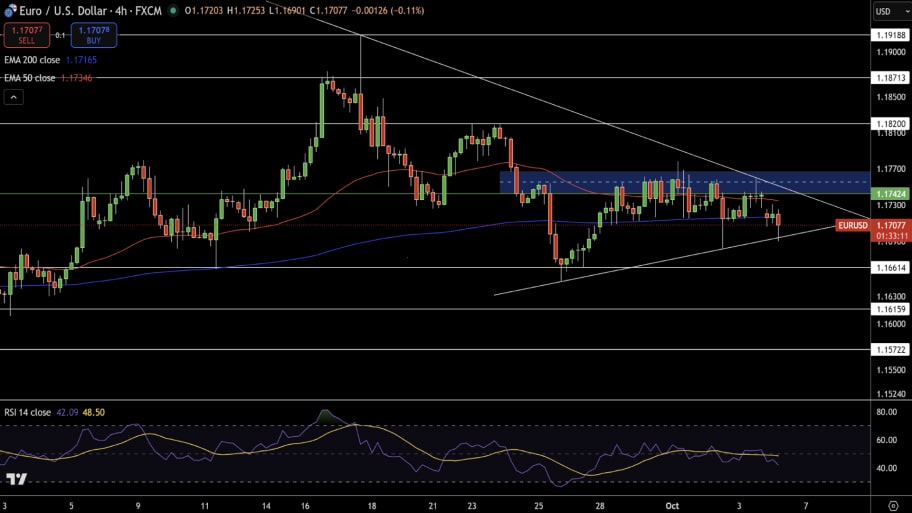912x513 pixels.
Task: Click the 1.16614 support level label
Action: click(890, 268)
